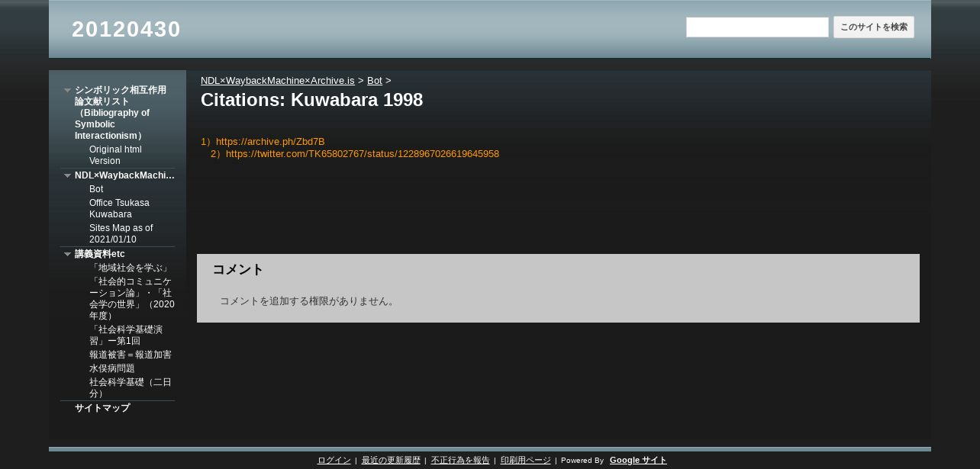Open 社会科学基礎（二日分） sidebar page
Screen dimensions: 980x469
pyautogui.click(x=131, y=387)
